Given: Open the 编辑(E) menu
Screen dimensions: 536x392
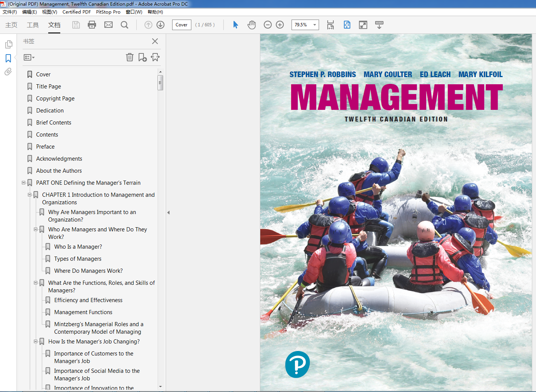Looking at the screenshot, I should click(x=29, y=12).
